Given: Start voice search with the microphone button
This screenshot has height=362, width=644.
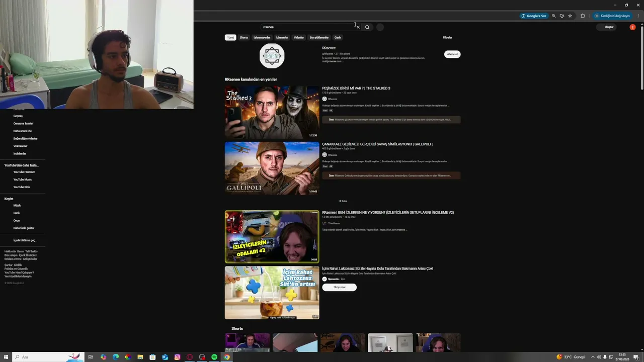Looking at the screenshot, I should (380, 27).
